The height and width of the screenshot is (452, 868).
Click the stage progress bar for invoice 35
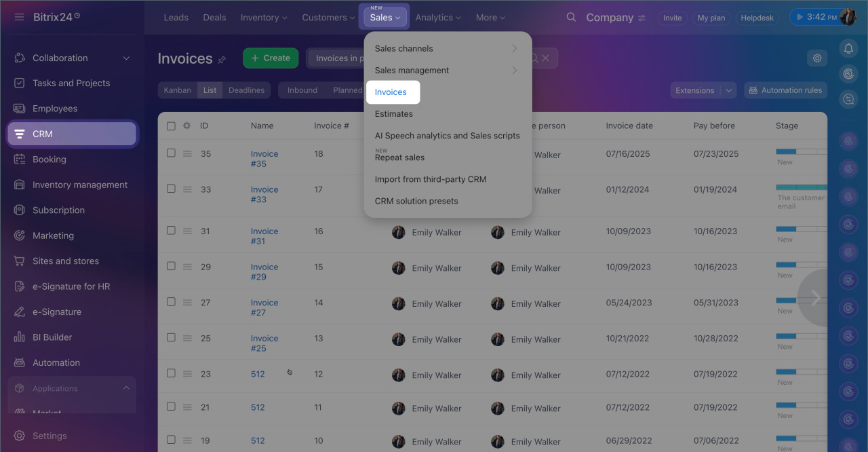pyautogui.click(x=800, y=151)
